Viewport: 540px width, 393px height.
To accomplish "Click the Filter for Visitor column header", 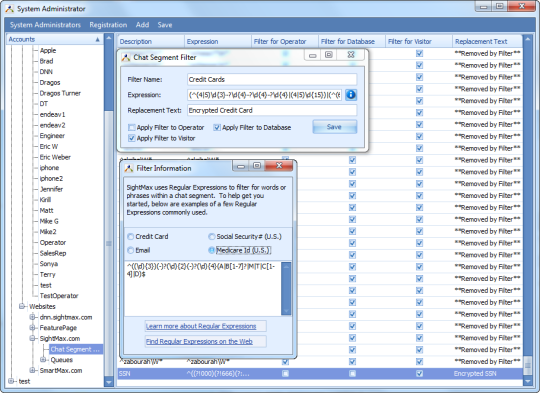I will coord(419,41).
